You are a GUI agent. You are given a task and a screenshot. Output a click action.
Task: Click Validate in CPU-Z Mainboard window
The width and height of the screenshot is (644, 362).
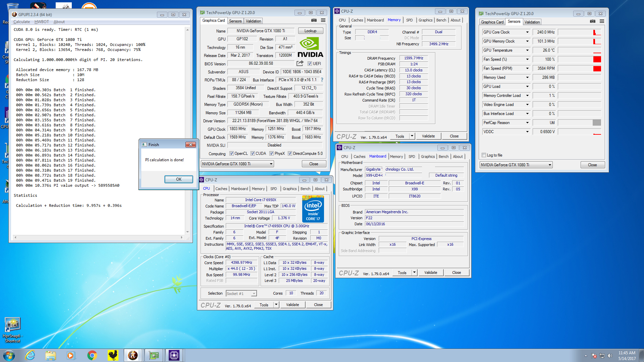click(x=431, y=273)
